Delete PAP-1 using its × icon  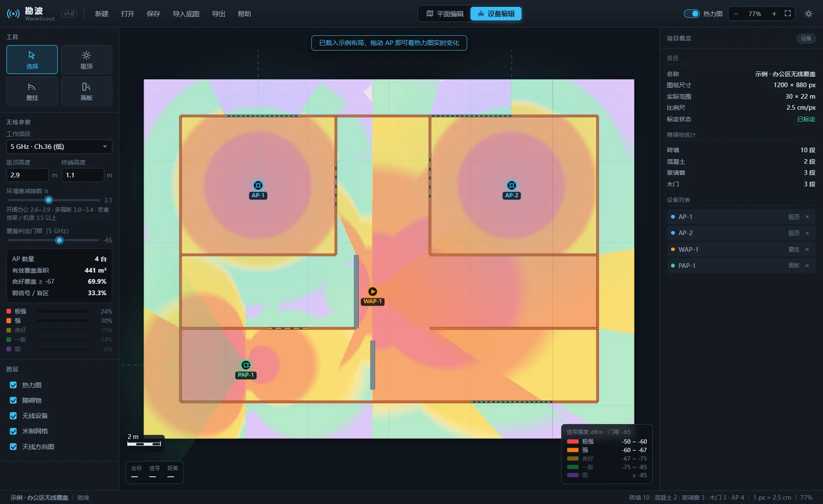pos(807,266)
